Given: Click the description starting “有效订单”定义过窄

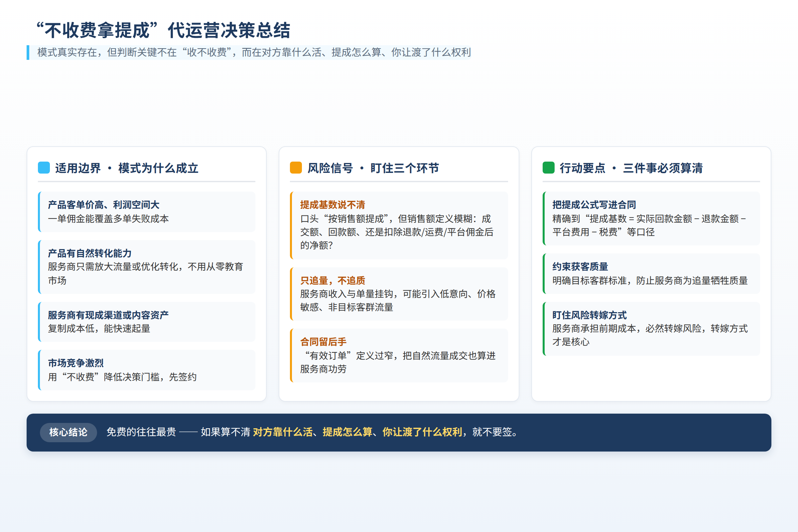Looking at the screenshot, I should (x=398, y=362).
